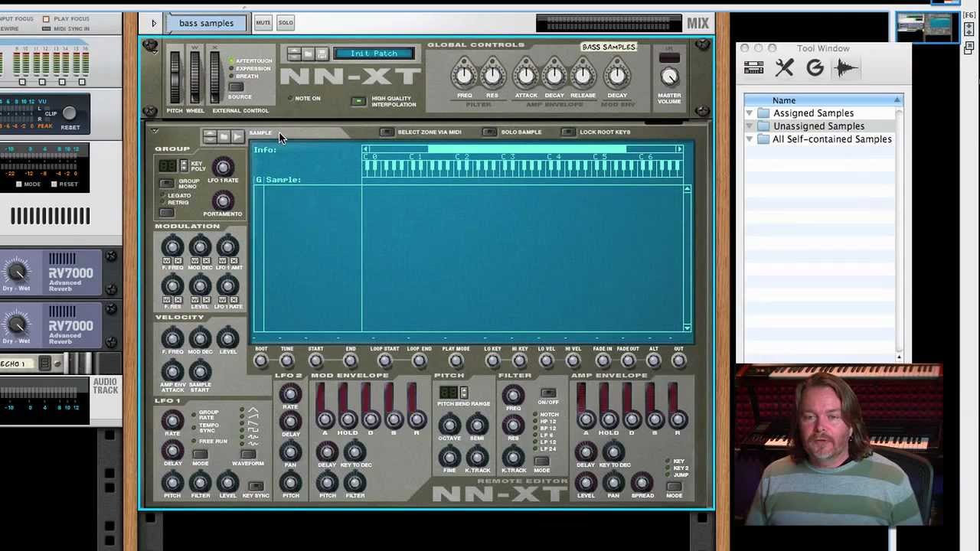Click the key poly stepper arrows
This screenshot has height=551, width=980.
coord(183,165)
